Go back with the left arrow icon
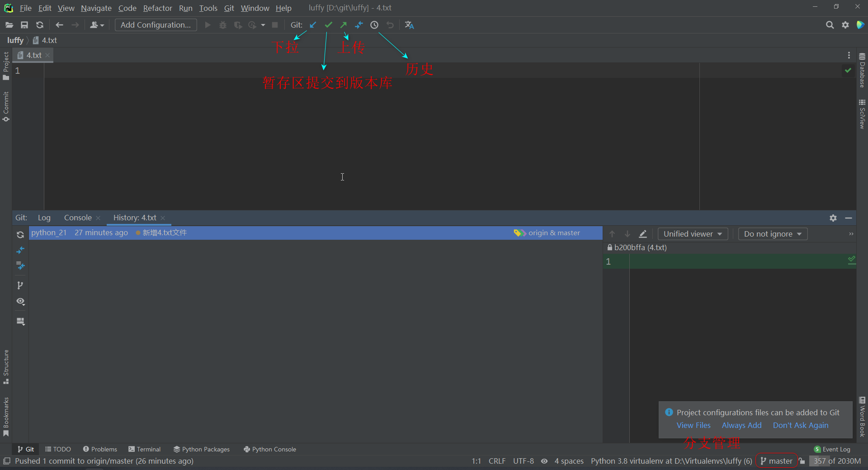Viewport: 868px width, 470px height. point(59,25)
